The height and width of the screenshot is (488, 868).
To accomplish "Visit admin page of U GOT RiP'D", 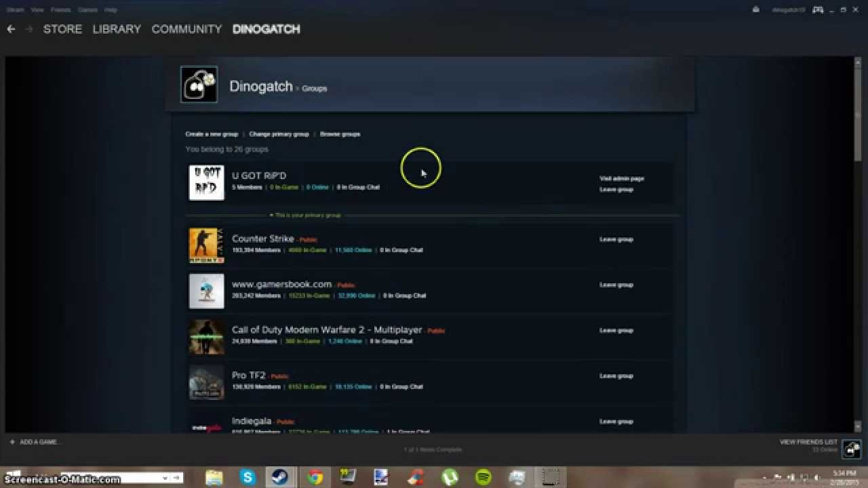I will coord(622,179).
